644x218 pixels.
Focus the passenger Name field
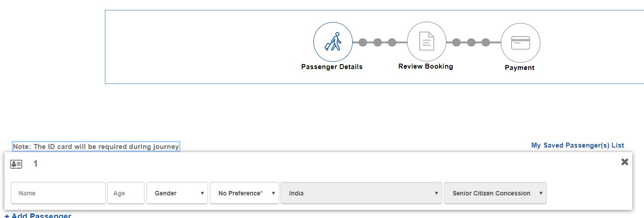(x=59, y=193)
